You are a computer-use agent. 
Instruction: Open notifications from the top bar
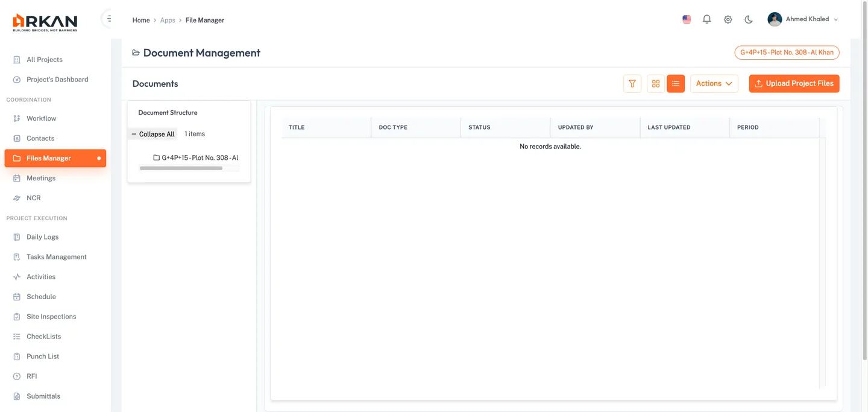click(x=706, y=19)
